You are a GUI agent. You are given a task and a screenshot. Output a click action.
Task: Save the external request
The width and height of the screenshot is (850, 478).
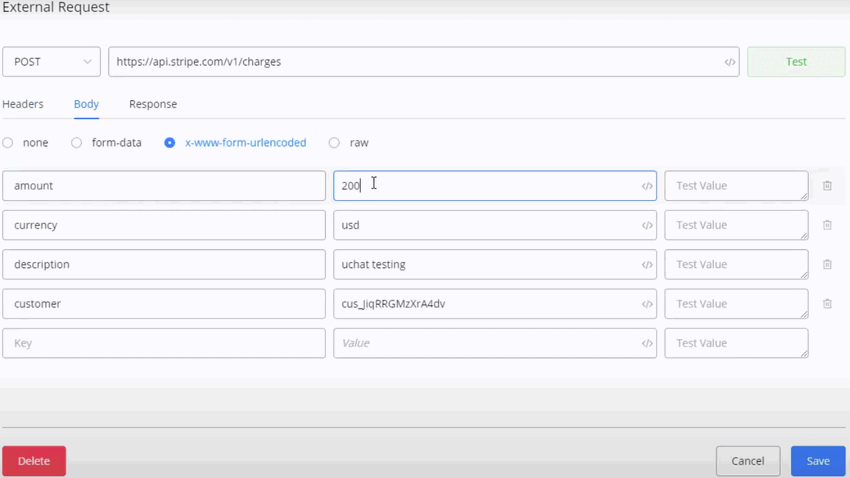[817, 461]
